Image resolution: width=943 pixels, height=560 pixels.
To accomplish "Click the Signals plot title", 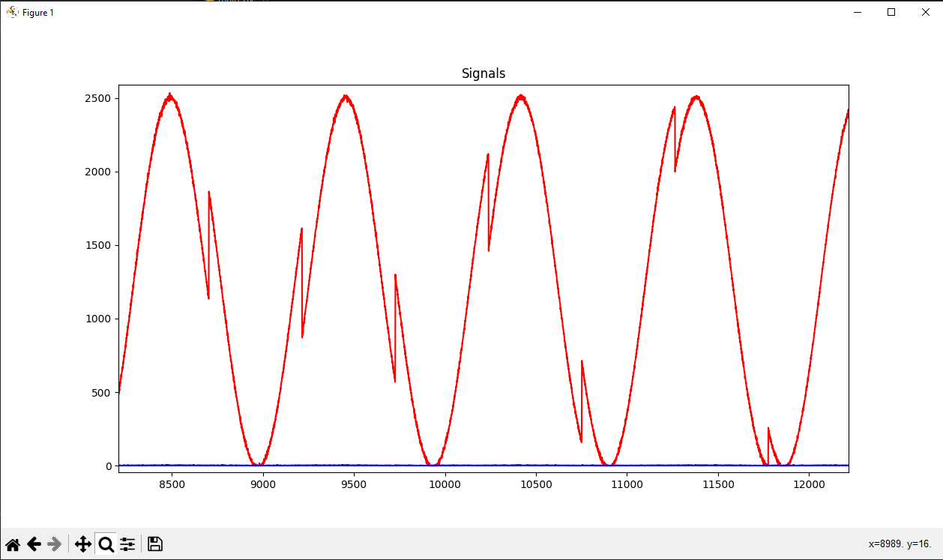I will click(x=483, y=73).
